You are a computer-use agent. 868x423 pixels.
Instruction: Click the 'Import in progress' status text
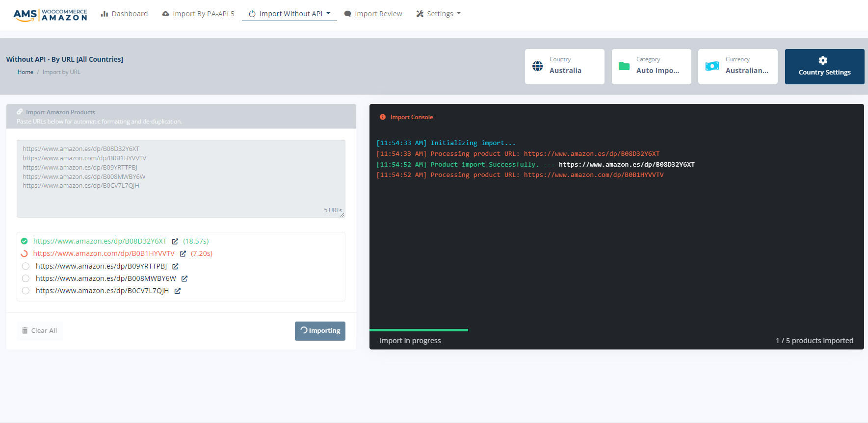pos(410,341)
